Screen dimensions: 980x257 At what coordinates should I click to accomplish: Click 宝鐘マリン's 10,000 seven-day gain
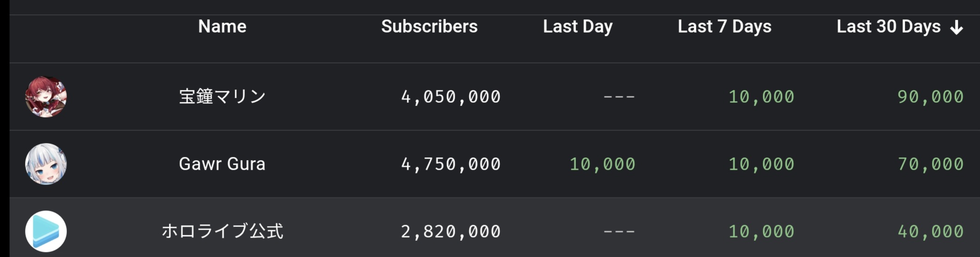(761, 97)
